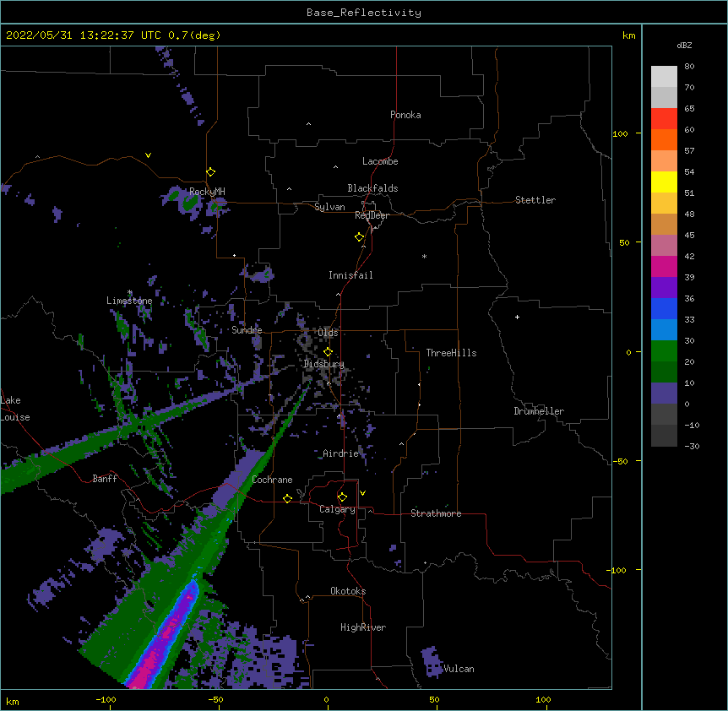The image size is (728, 711).
Task: Click the Base_Reflectivity title
Action: point(364,13)
